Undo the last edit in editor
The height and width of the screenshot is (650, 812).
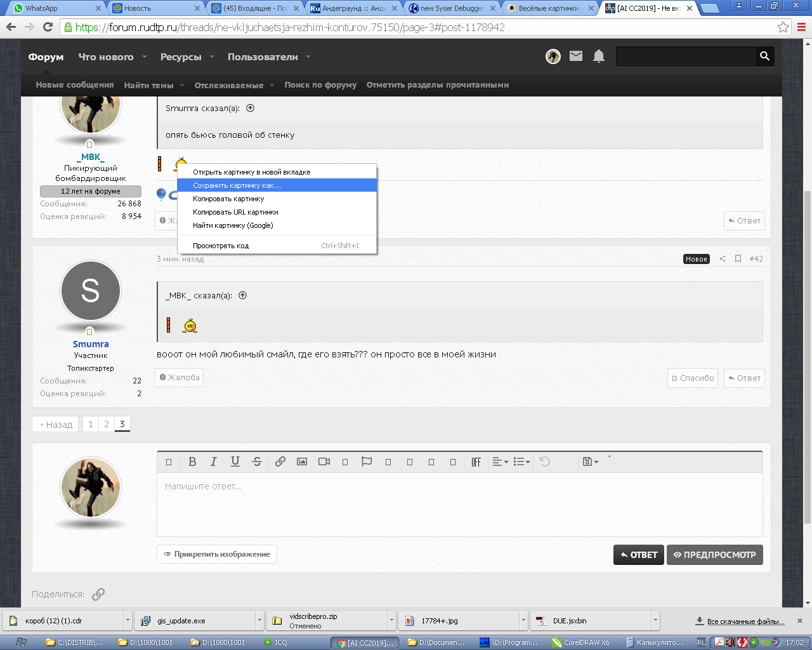click(545, 462)
